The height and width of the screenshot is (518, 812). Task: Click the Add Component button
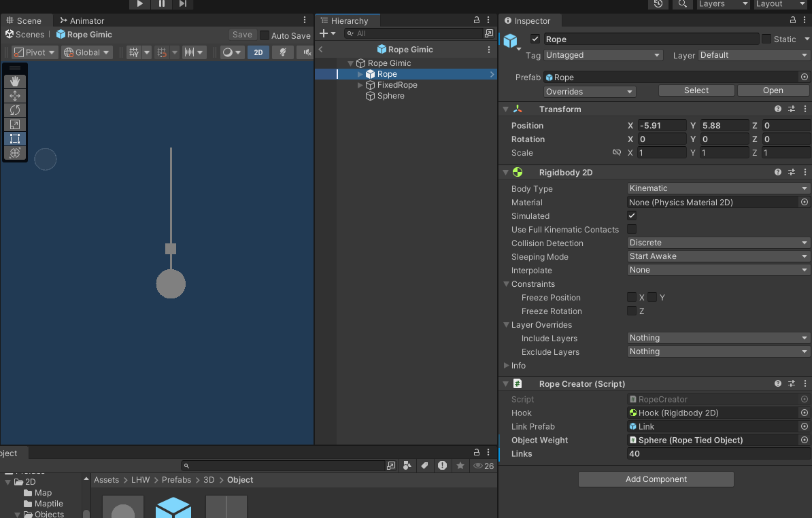click(656, 479)
